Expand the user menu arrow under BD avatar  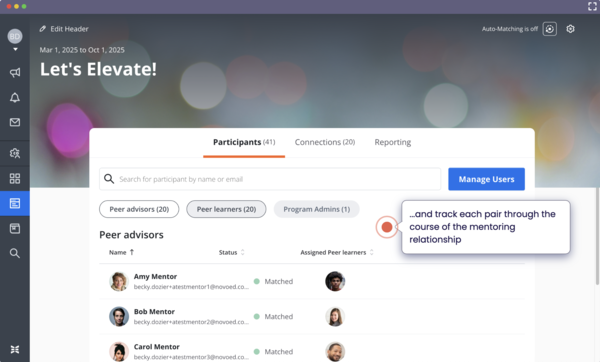[15, 49]
